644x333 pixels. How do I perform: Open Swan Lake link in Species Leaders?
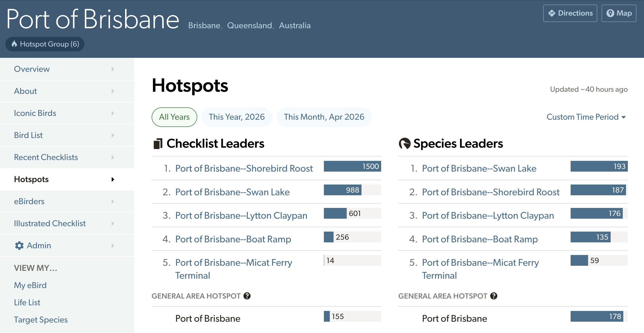coord(479,168)
